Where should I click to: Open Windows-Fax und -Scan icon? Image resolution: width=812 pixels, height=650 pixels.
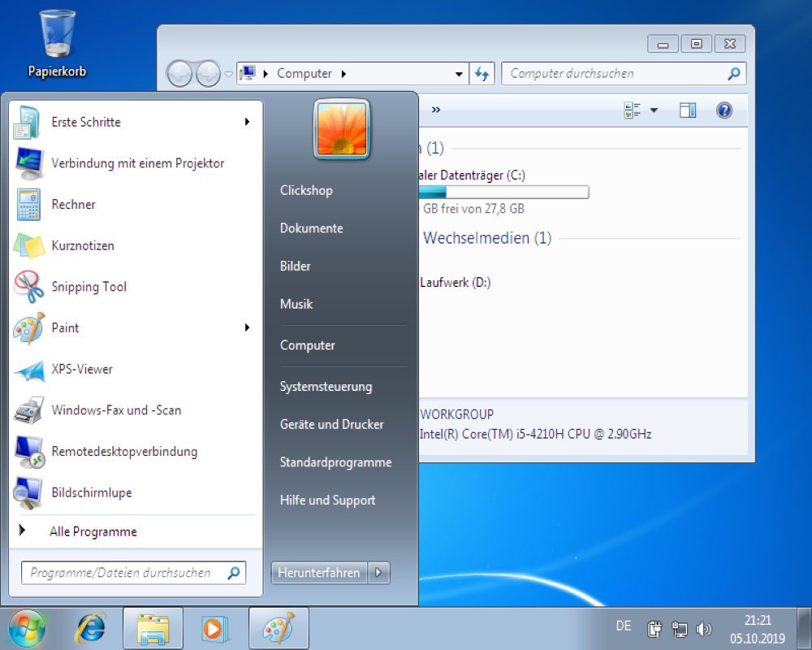pos(29,410)
